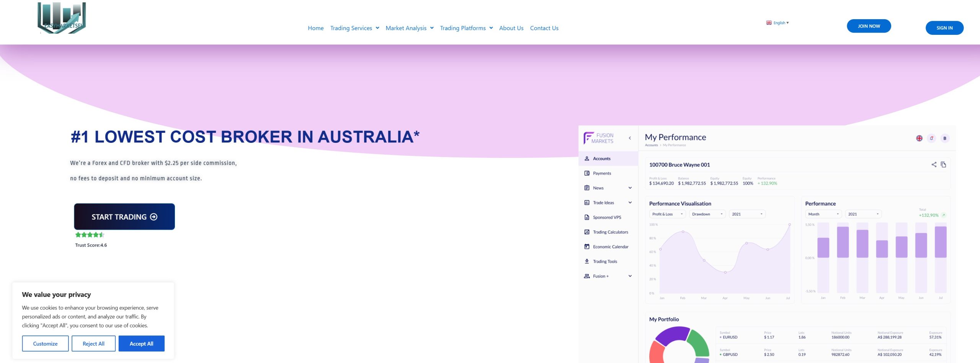Screen dimensions: 980x363
Task: Click the copy icon beside Bruce Wayne account
Action: tap(943, 165)
